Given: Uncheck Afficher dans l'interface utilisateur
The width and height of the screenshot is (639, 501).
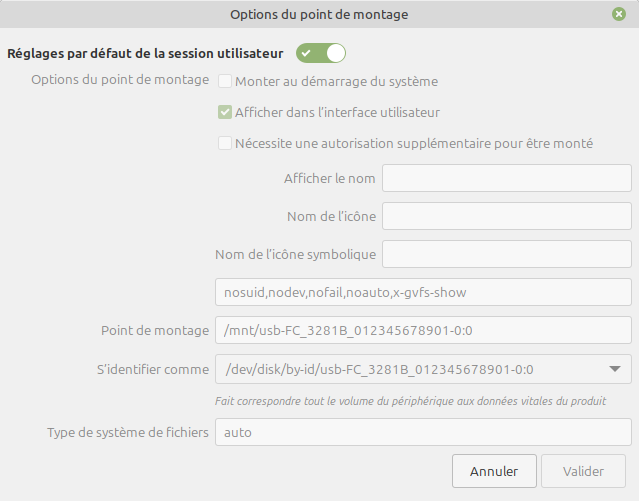Looking at the screenshot, I should point(225,112).
